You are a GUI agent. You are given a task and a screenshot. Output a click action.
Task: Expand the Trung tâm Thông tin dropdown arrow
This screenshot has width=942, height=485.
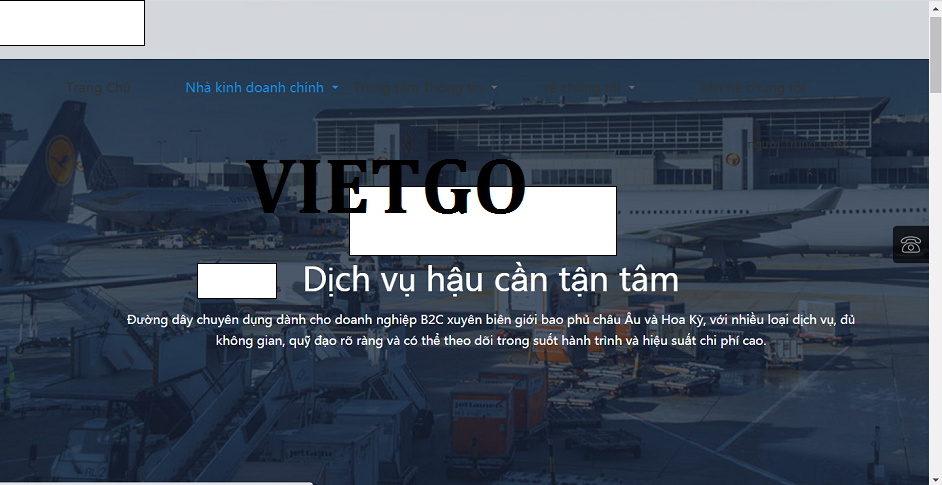[x=494, y=88]
